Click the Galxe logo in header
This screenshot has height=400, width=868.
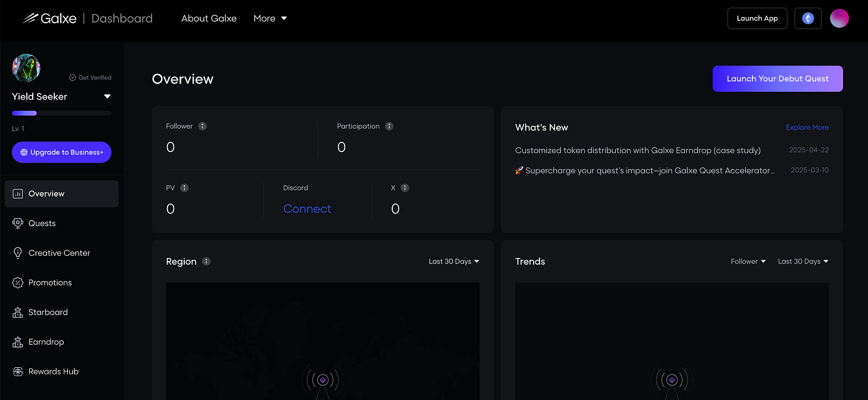pyautogui.click(x=49, y=18)
